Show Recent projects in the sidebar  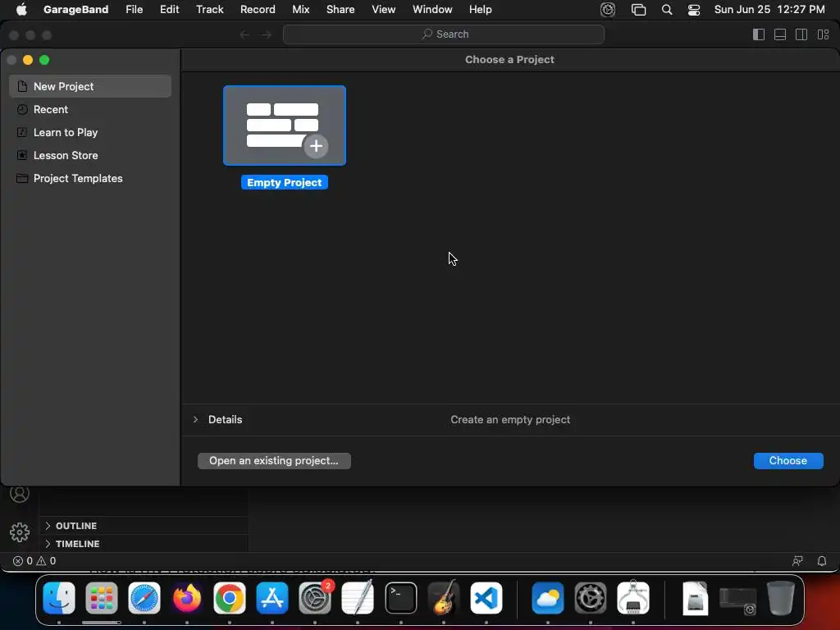90,109
